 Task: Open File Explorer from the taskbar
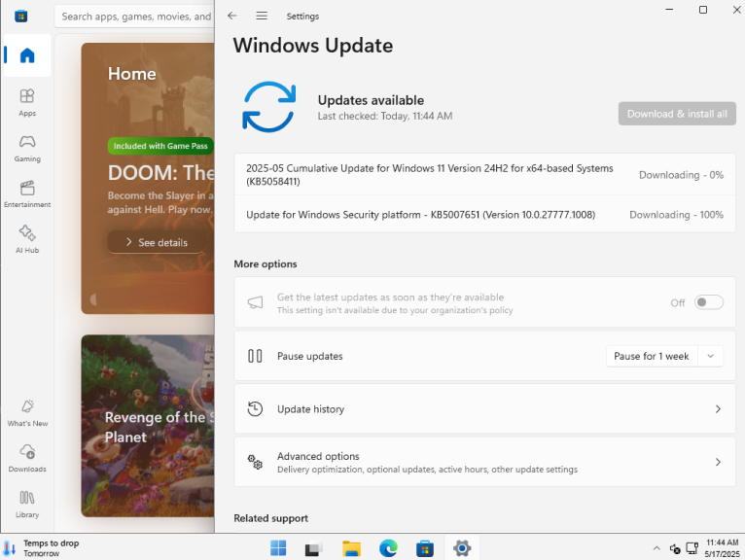(351, 548)
